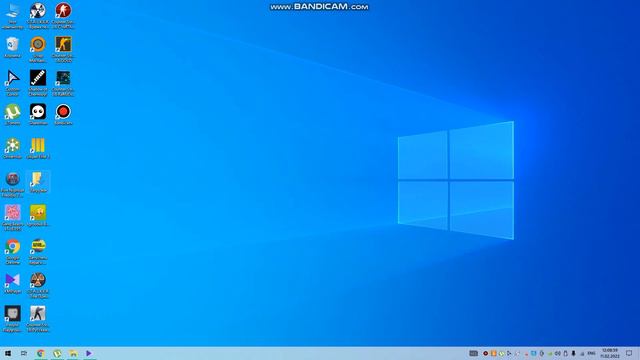Select the purple KMPlayer desktop shortcut

(13, 283)
